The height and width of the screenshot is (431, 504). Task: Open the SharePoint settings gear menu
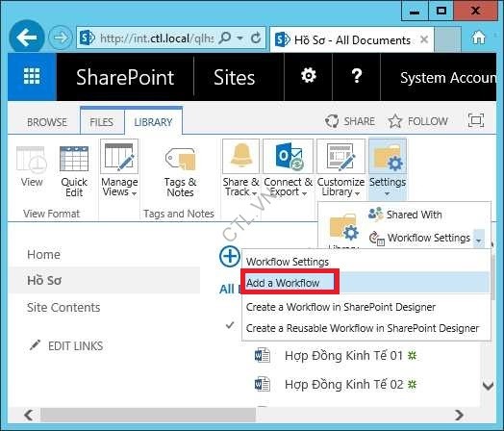pos(308,76)
